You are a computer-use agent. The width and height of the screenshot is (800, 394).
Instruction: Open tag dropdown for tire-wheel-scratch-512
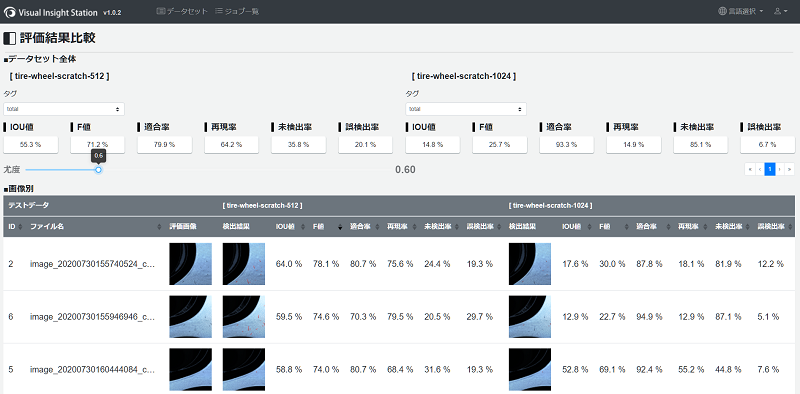point(64,109)
